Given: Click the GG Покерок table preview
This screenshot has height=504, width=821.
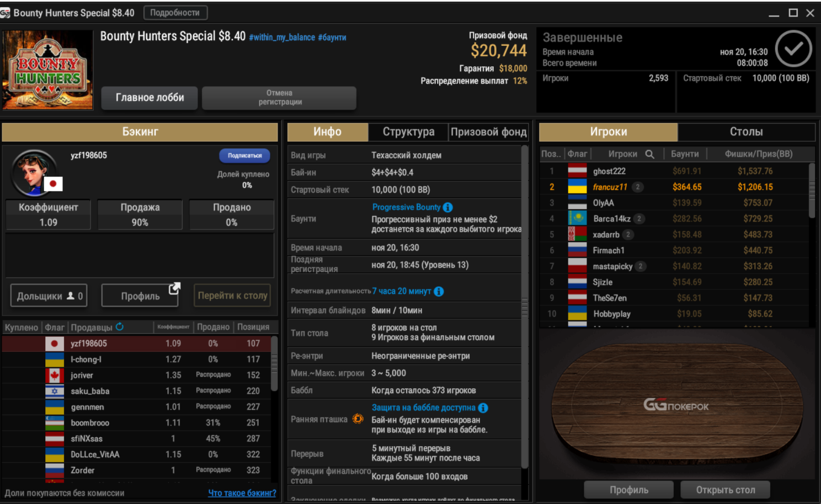Looking at the screenshot, I should point(677,404).
